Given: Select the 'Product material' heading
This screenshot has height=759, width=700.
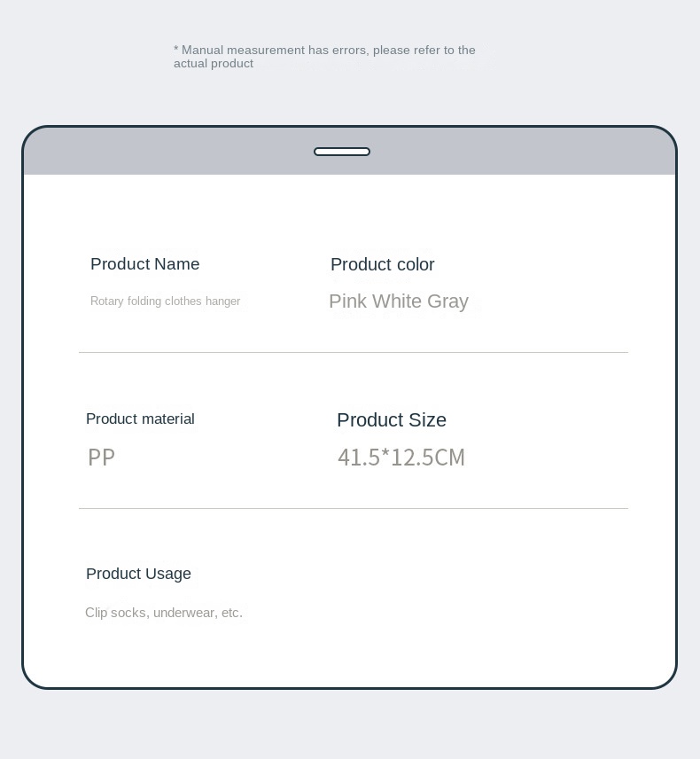Looking at the screenshot, I should [140, 419].
